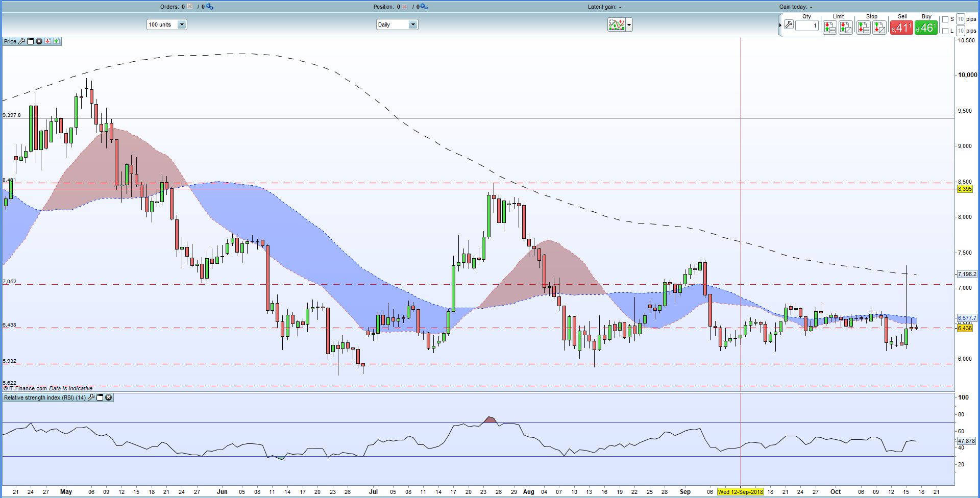
Task: Place first Limit order icon
Action: [x=830, y=28]
